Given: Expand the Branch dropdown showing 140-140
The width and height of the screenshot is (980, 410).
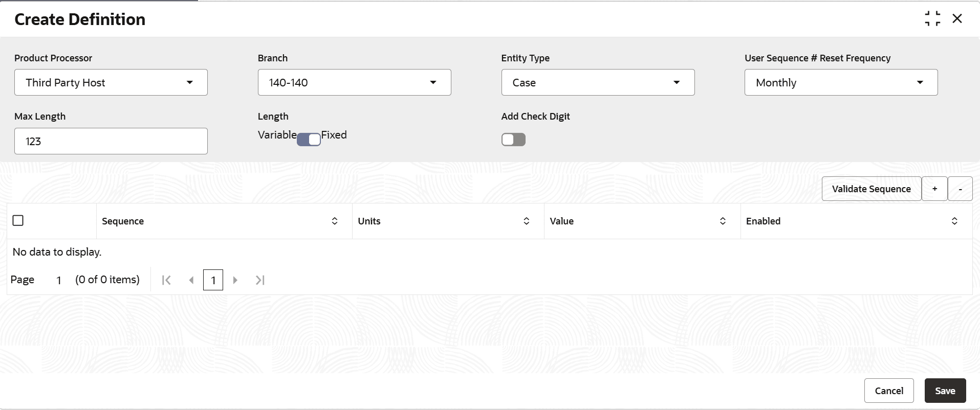Looking at the screenshot, I should pyautogui.click(x=355, y=82).
